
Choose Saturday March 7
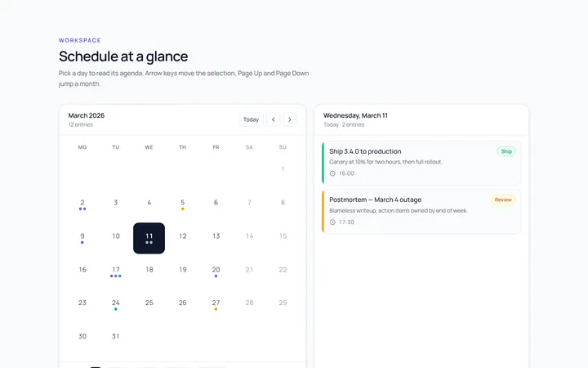(249, 203)
